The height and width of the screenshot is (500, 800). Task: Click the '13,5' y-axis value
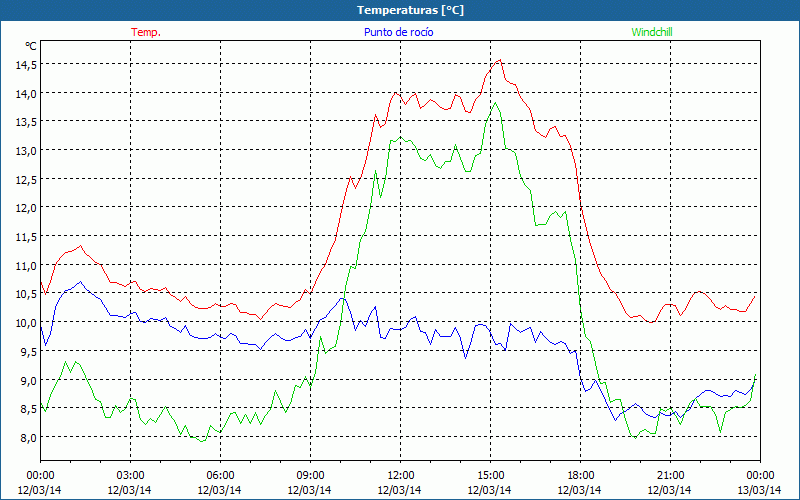26,122
